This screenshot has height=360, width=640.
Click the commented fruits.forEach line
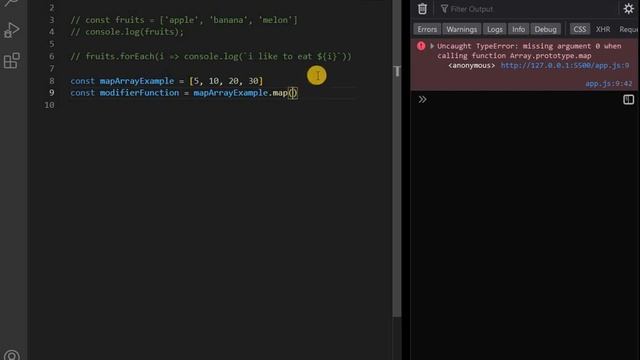pyautogui.click(x=211, y=56)
